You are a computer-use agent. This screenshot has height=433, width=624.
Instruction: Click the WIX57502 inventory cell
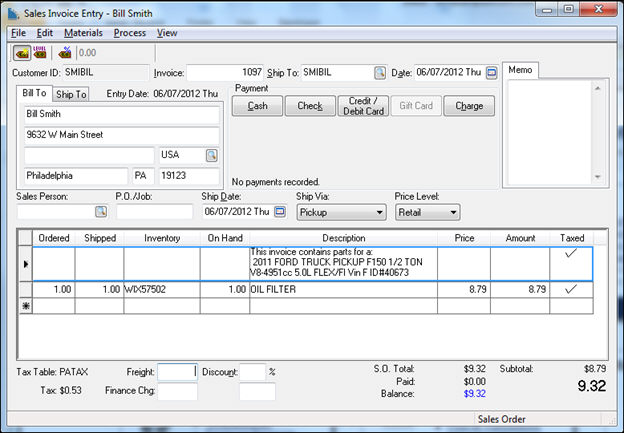click(162, 289)
